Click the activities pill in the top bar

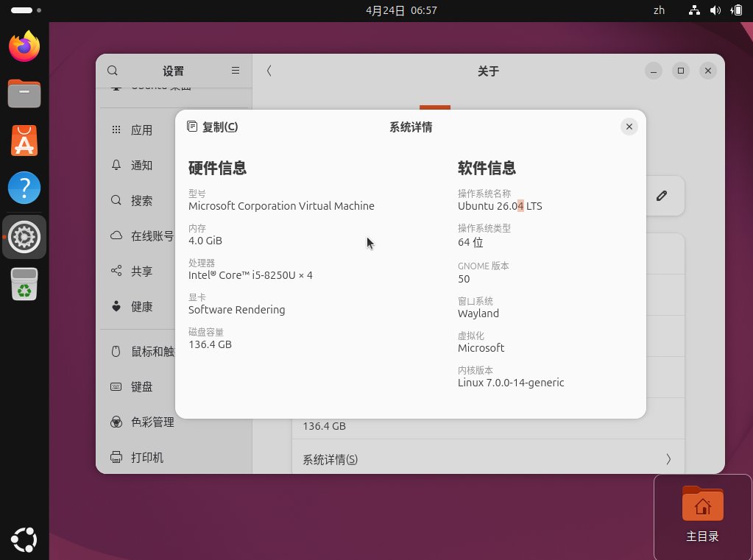click(x=21, y=10)
